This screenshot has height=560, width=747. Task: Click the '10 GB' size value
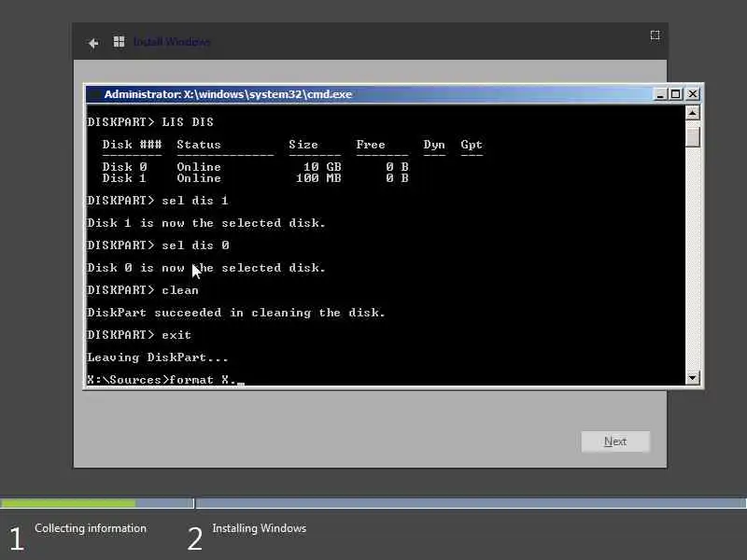pyautogui.click(x=322, y=167)
